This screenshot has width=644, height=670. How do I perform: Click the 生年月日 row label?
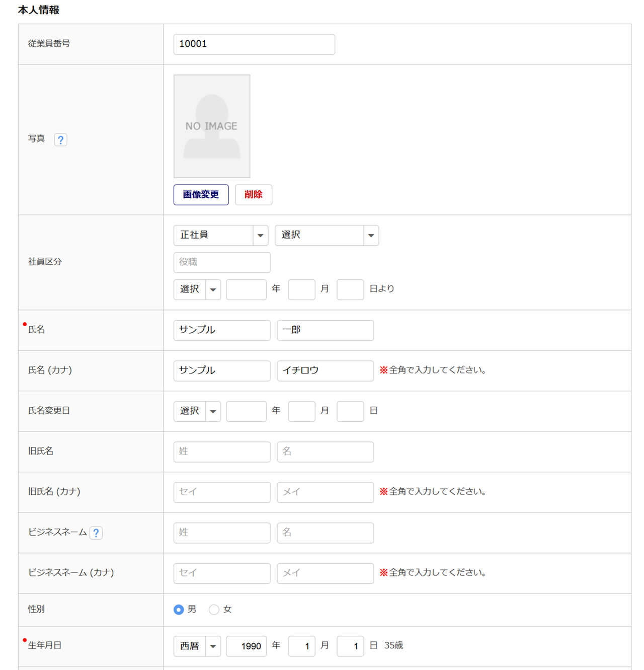point(45,646)
